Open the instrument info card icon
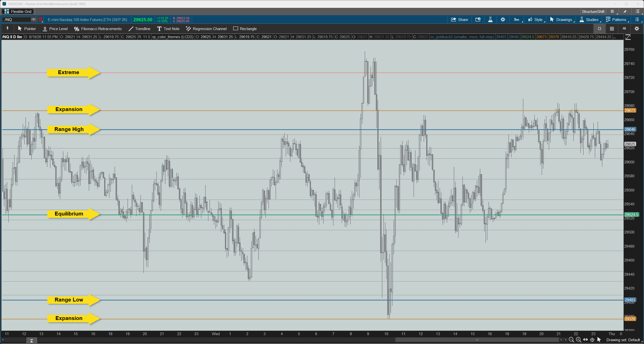This screenshot has width=644, height=344. [478, 19]
